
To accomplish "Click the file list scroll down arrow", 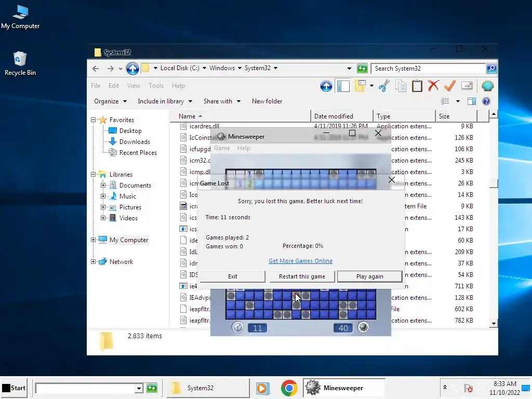I will point(494,323).
